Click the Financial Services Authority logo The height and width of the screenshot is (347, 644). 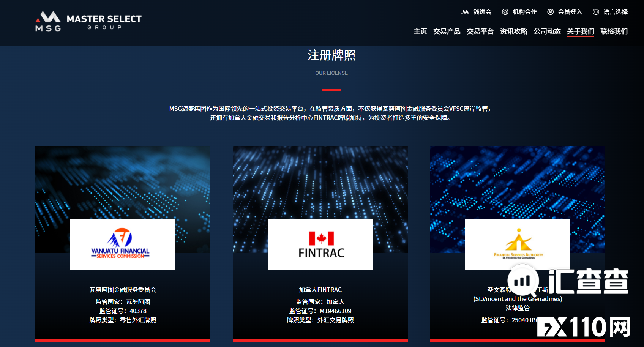pos(518,244)
